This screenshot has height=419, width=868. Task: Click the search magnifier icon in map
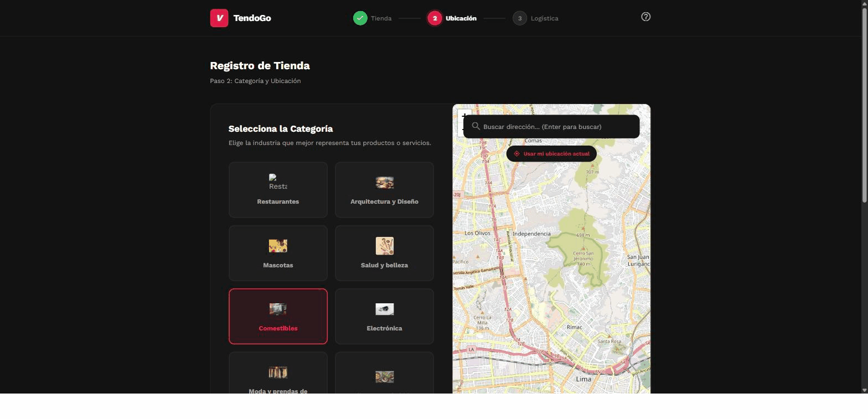[x=476, y=127]
